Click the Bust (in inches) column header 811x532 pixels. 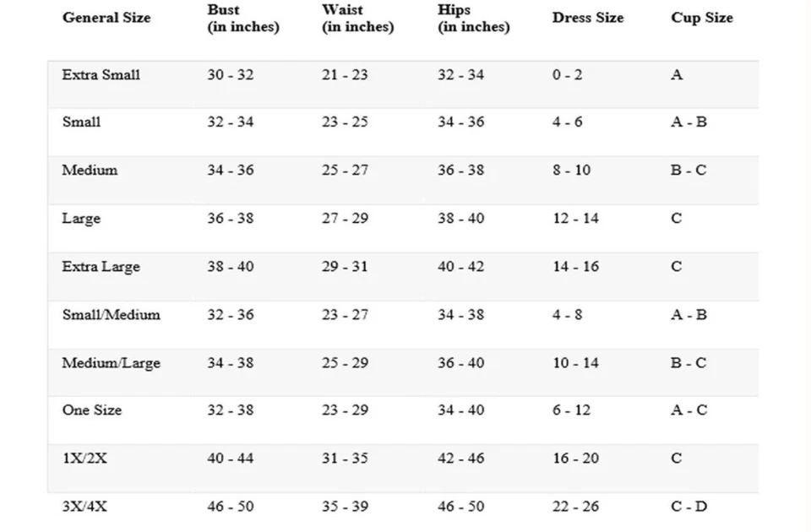tap(243, 19)
